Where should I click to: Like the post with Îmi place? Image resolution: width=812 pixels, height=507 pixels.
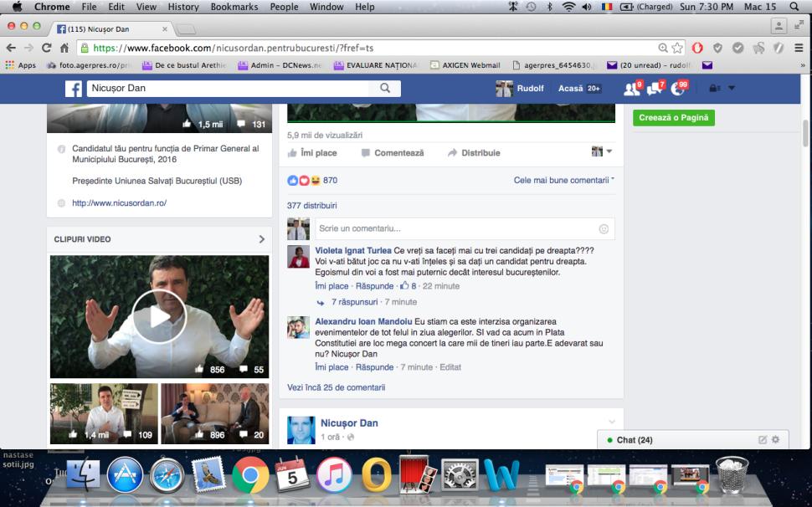point(312,153)
